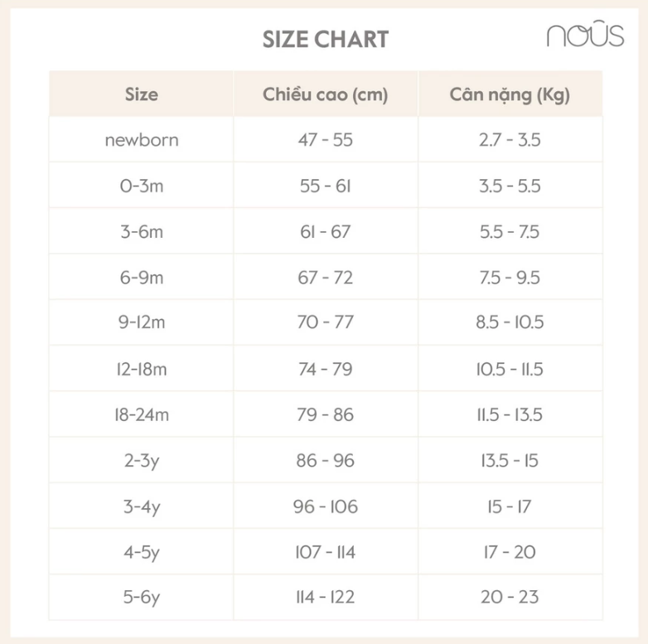Select the Cân nặng (Kg) column header
The height and width of the screenshot is (644, 648).
pos(510,94)
